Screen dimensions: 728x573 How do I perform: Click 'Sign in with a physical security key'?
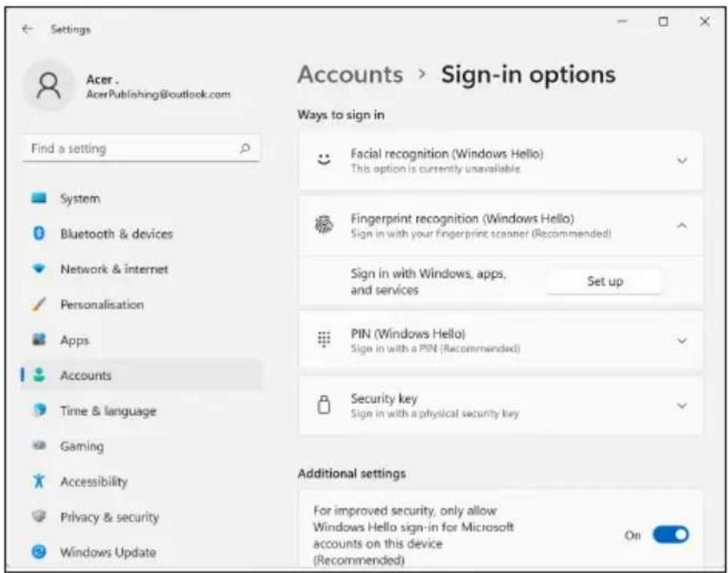(434, 413)
